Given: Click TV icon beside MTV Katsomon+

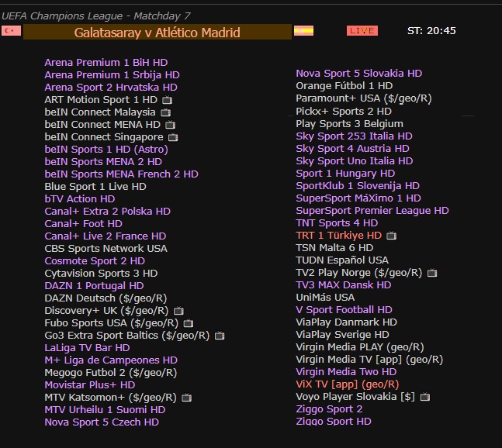Looking at the screenshot, I should coord(187,398).
